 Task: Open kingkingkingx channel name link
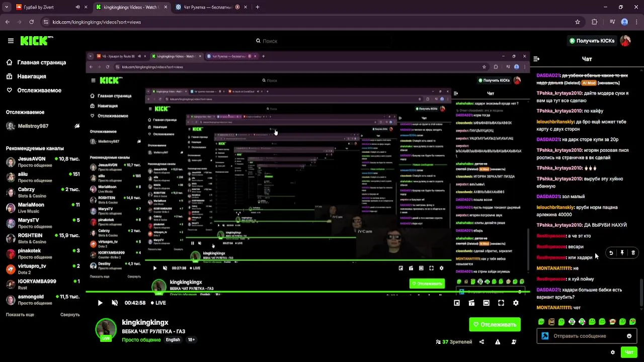pyautogui.click(x=145, y=322)
